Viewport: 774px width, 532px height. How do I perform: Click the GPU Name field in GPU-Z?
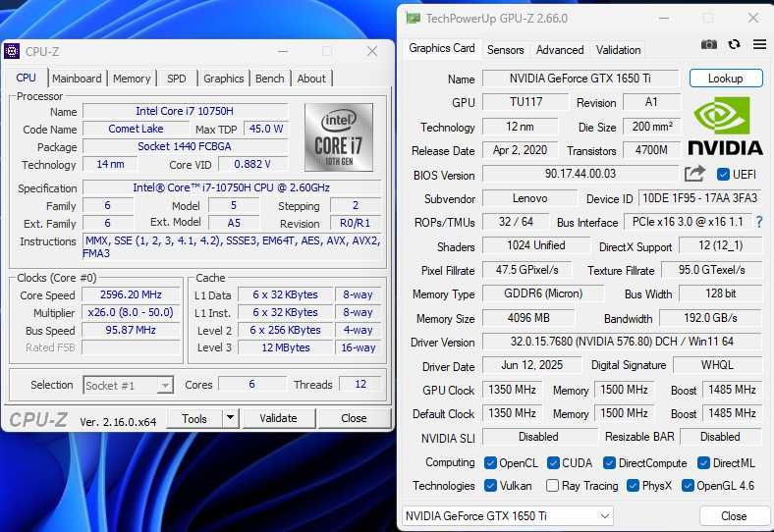coord(580,79)
